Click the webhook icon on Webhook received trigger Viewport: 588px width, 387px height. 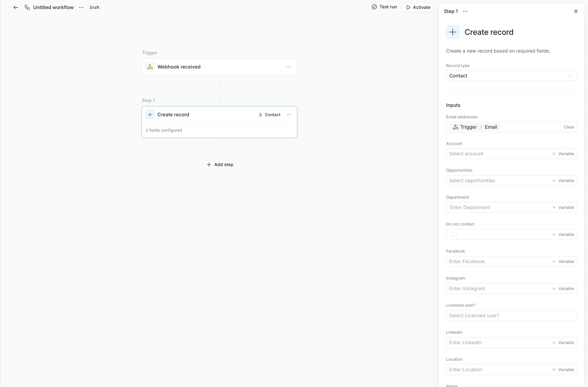150,67
